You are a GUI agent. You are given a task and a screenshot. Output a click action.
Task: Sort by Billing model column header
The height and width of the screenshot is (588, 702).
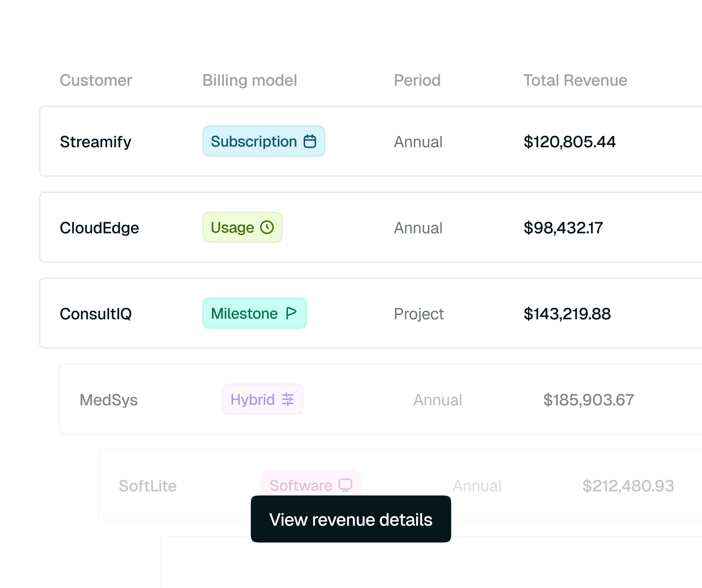click(250, 80)
